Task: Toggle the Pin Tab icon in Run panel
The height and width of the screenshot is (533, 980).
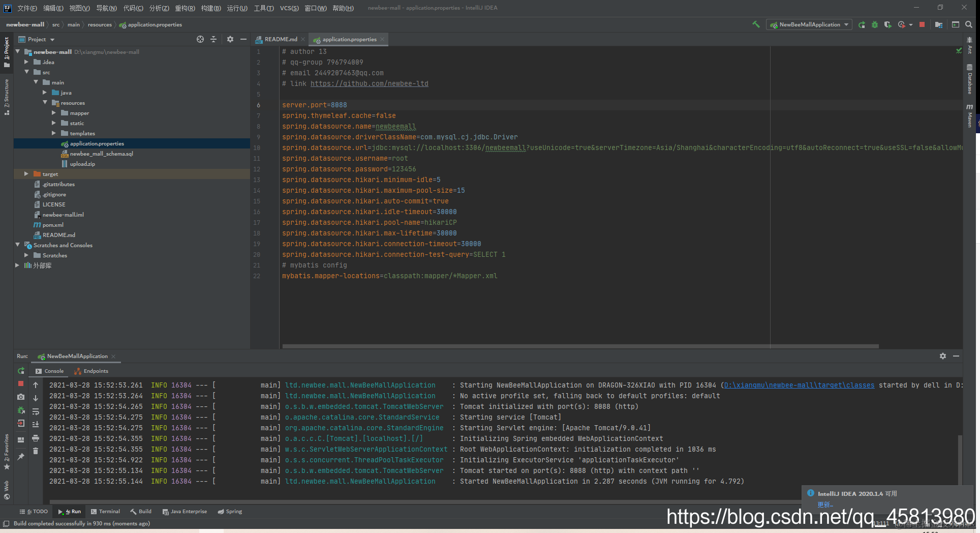Action: [21, 457]
